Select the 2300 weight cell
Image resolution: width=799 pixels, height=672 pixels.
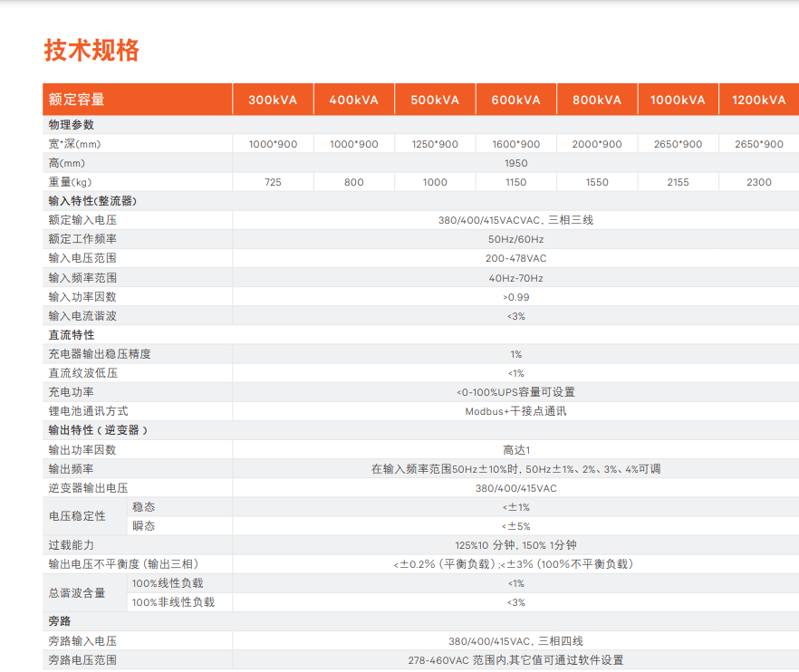(x=759, y=182)
